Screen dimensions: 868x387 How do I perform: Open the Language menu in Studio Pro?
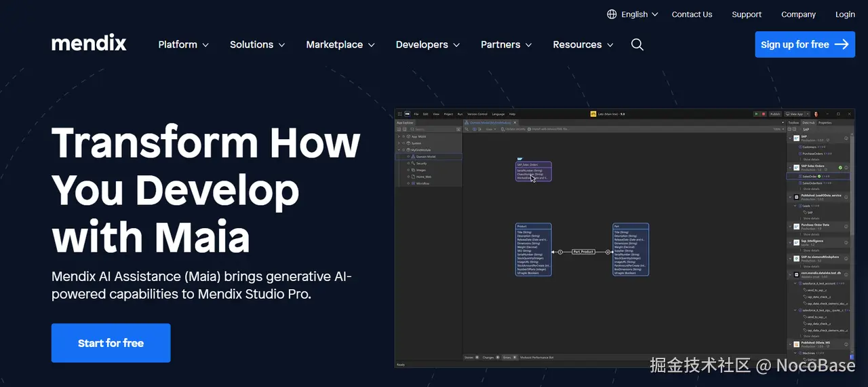[x=498, y=114]
